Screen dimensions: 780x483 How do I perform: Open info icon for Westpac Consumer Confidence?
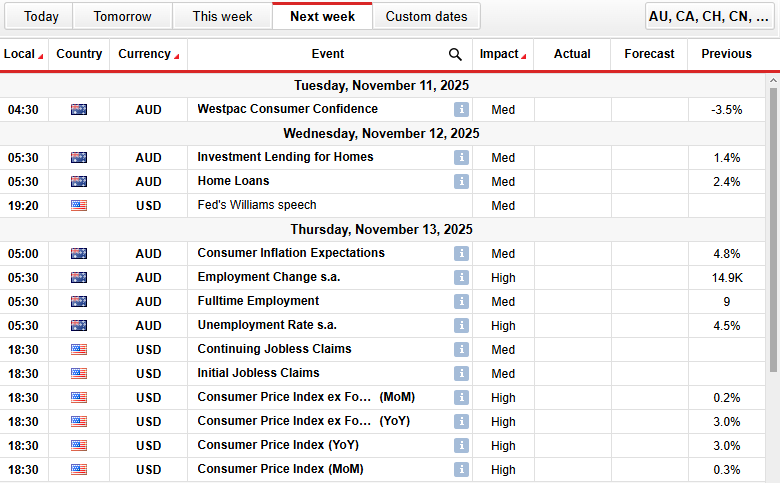(x=461, y=110)
